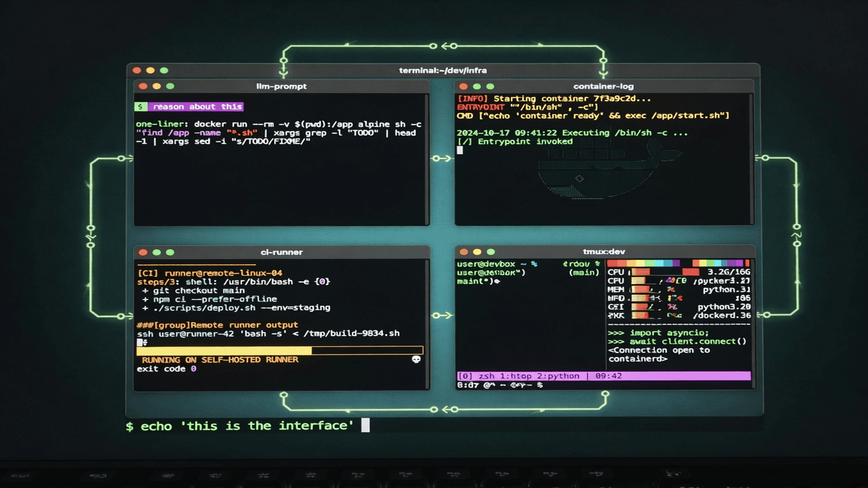This screenshot has width=868, height=488.
Task: Click the '3.2G/16G' memory value in htop
Action: coord(729,272)
